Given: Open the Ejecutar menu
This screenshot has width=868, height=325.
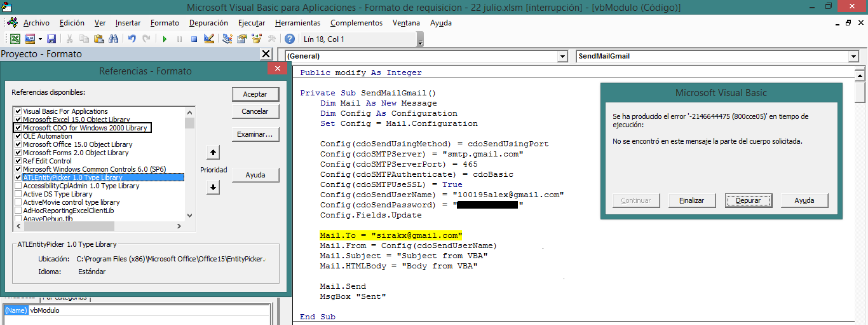Looking at the screenshot, I should tap(252, 23).
